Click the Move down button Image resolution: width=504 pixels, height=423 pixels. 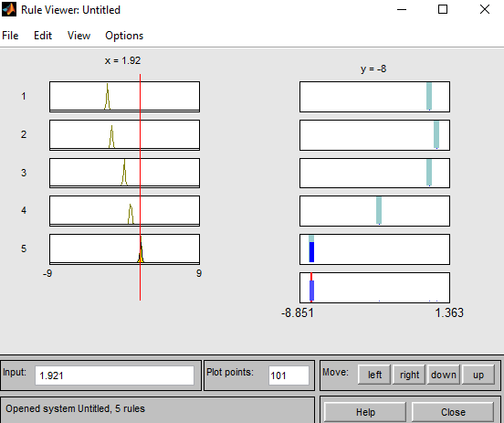444,375
